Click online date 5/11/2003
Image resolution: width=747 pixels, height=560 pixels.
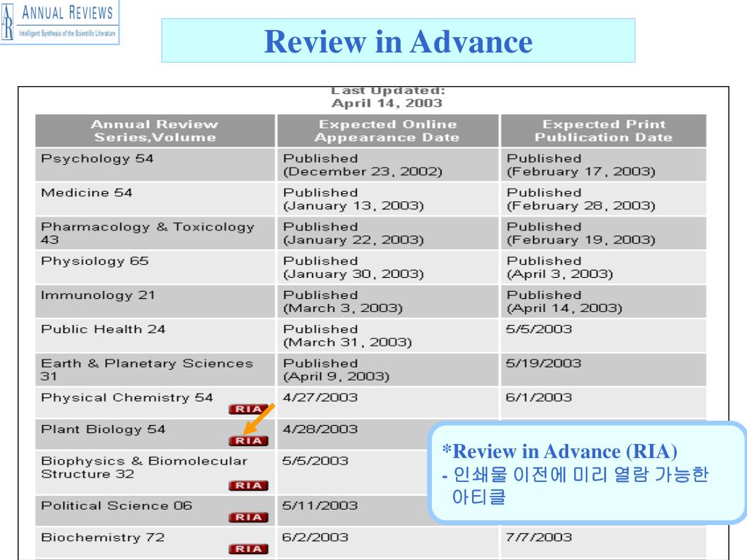[320, 505]
